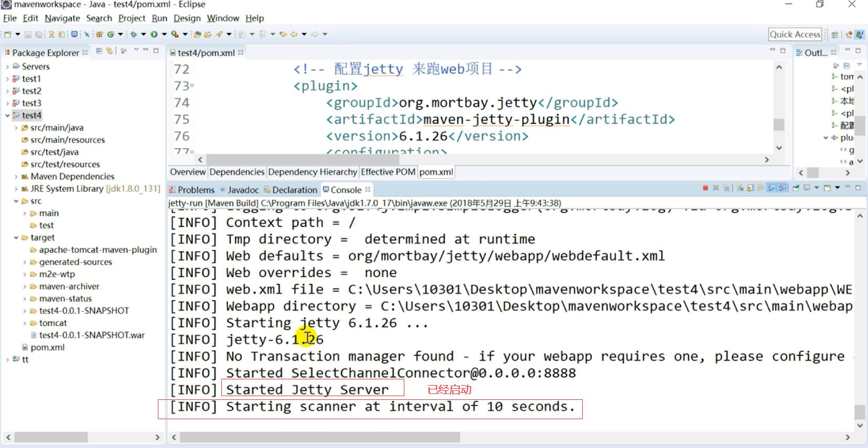Open Package Explorer view menu triangle
The image size is (868, 448).
(136, 50)
